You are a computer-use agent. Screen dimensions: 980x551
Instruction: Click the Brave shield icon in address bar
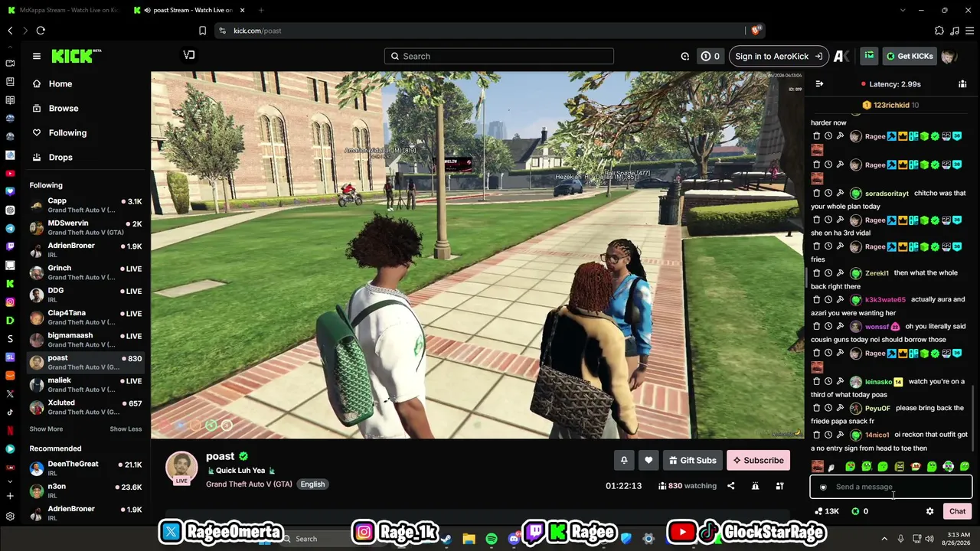(x=756, y=31)
